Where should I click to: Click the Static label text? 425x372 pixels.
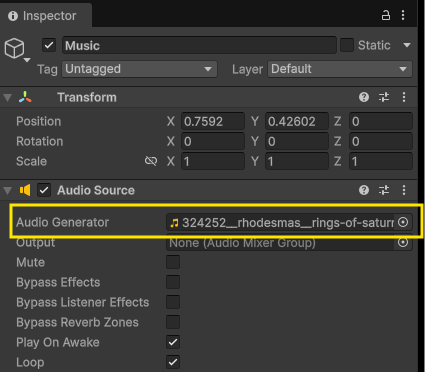(374, 45)
